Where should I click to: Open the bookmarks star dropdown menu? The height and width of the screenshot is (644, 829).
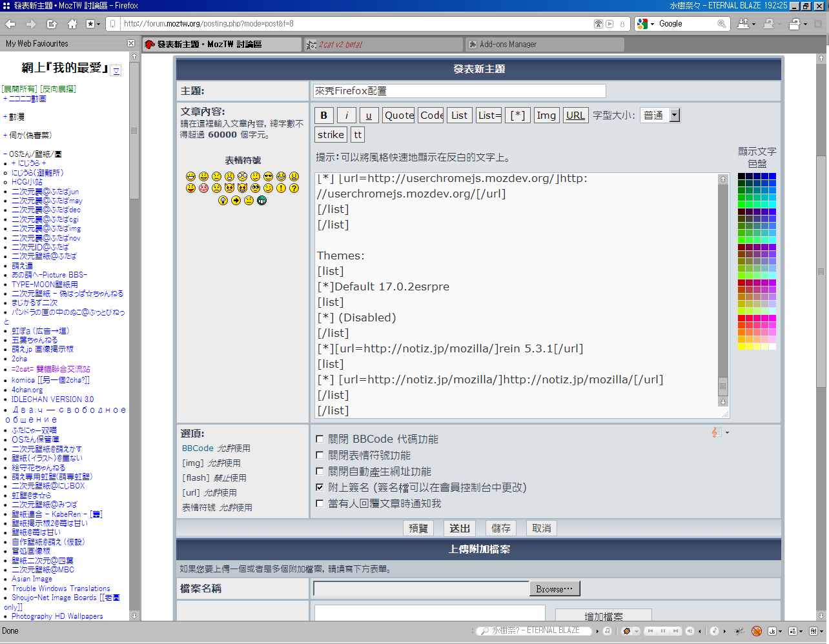point(98,24)
